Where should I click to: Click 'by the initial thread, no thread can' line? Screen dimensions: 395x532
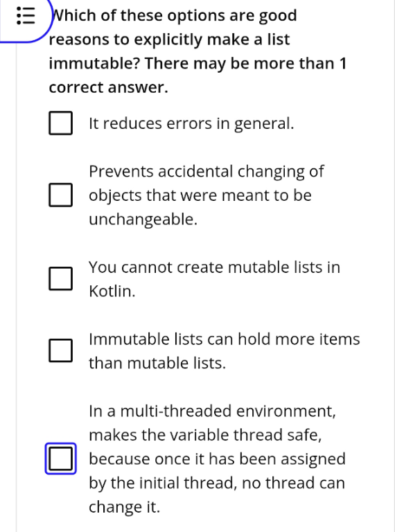point(217,483)
